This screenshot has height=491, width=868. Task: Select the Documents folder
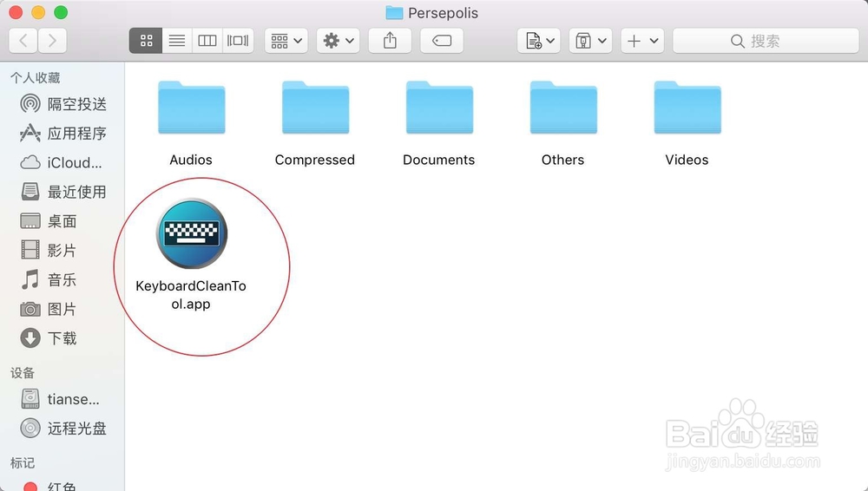click(x=439, y=108)
